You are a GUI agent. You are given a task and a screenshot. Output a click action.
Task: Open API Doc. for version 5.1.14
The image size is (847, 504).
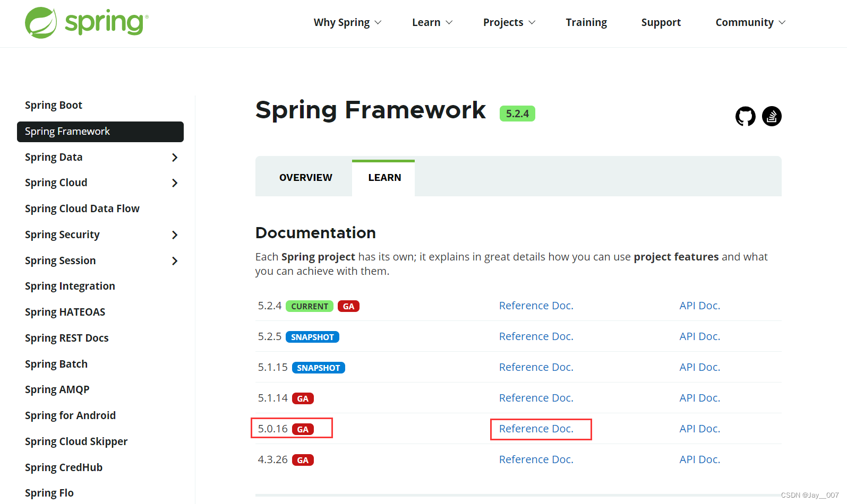click(700, 398)
